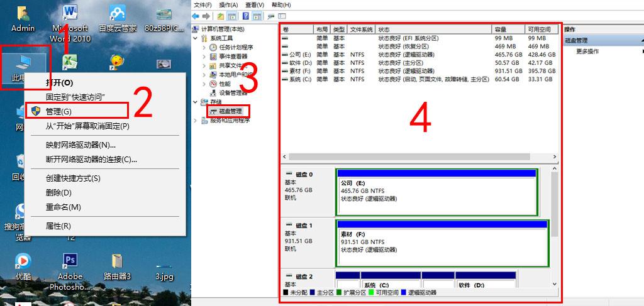Click the disk view scrollbar down arrow
The width and height of the screenshot is (644, 306).
click(x=554, y=284)
